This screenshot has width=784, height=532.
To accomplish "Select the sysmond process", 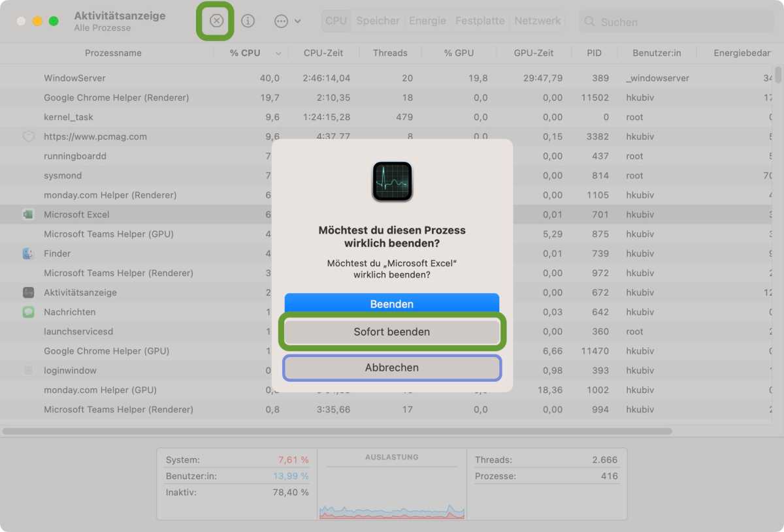I will point(63,176).
